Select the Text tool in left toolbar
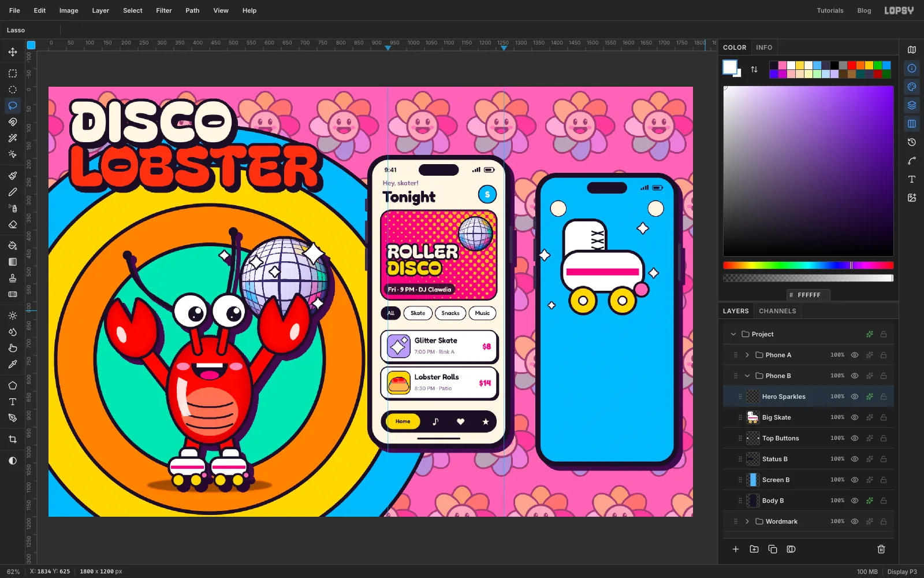This screenshot has width=924, height=578. tap(13, 402)
